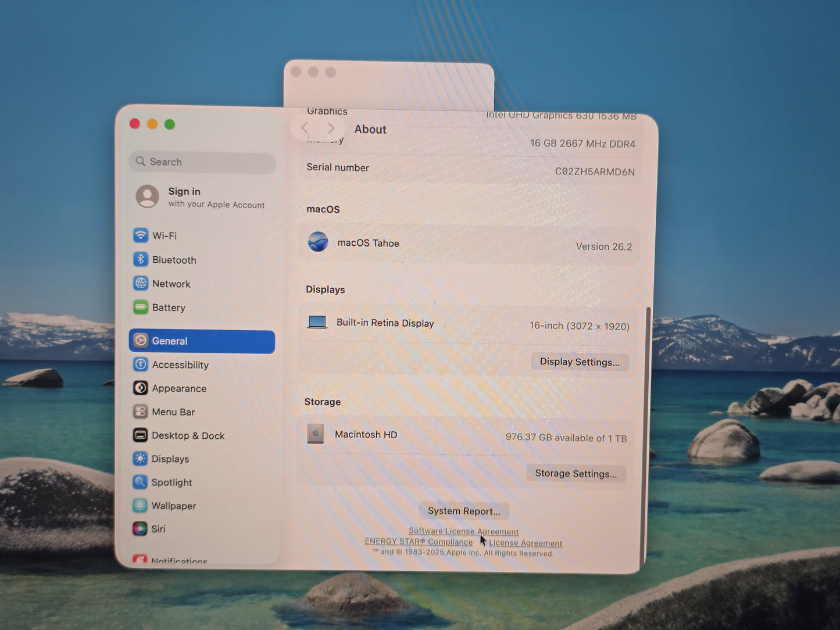Screen dimensions: 840x630
Task: Click the Version 26.2 text
Action: [604, 246]
